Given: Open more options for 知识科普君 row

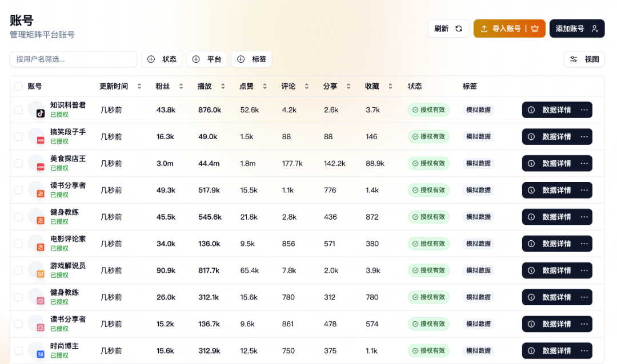Looking at the screenshot, I should (584, 110).
